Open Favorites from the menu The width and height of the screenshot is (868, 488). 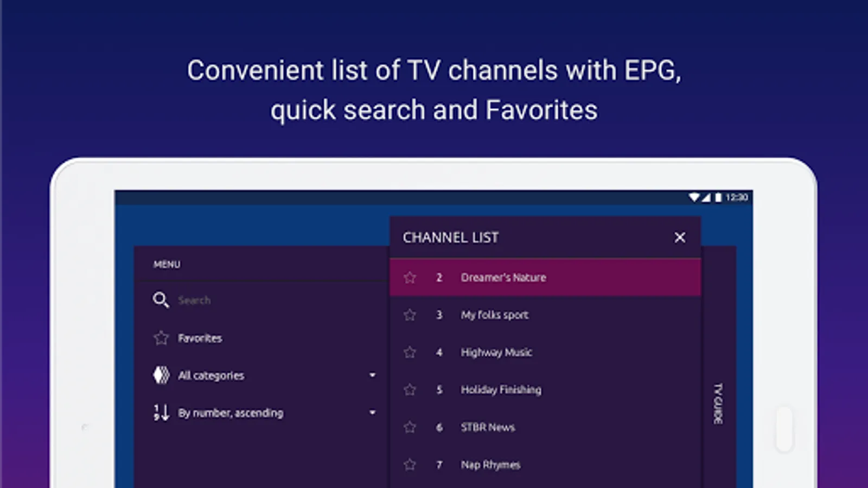200,338
